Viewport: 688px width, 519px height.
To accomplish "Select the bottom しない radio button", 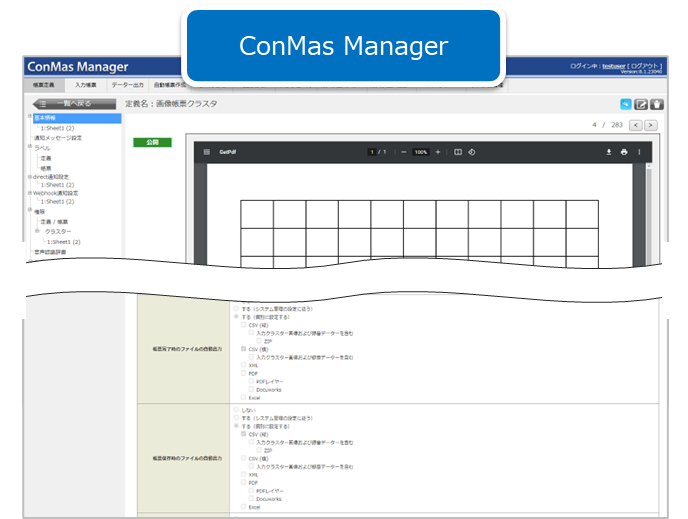I will pyautogui.click(x=236, y=409).
